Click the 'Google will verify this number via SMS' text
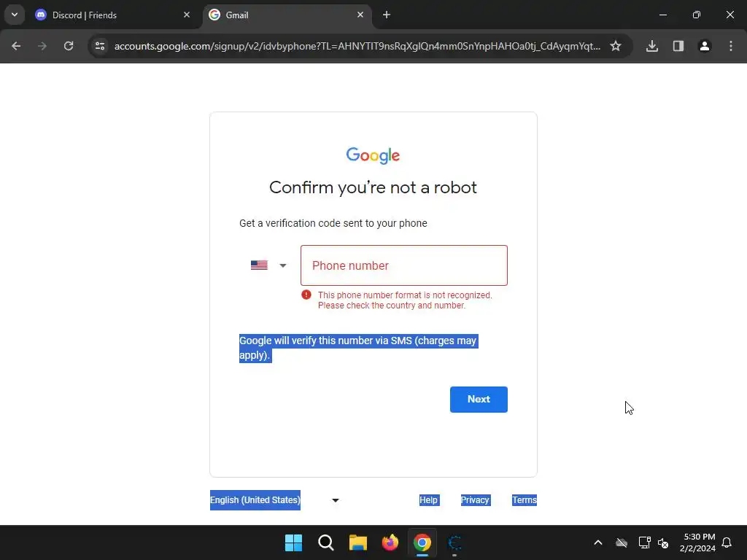 [358, 348]
